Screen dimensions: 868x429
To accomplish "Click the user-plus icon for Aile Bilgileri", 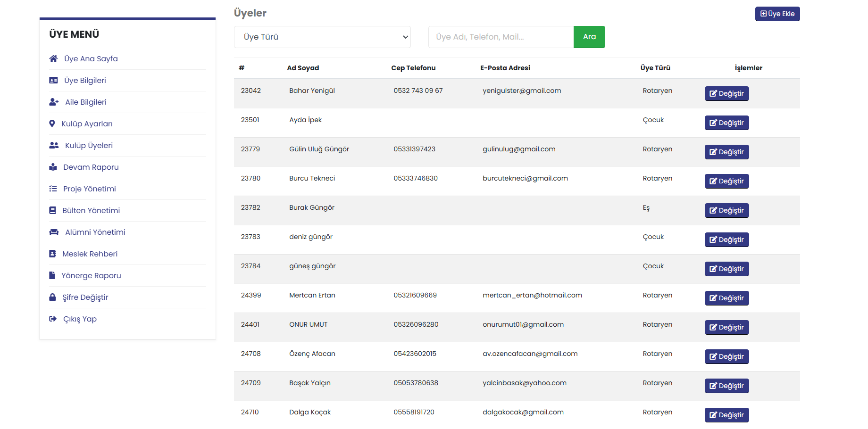I will click(54, 102).
